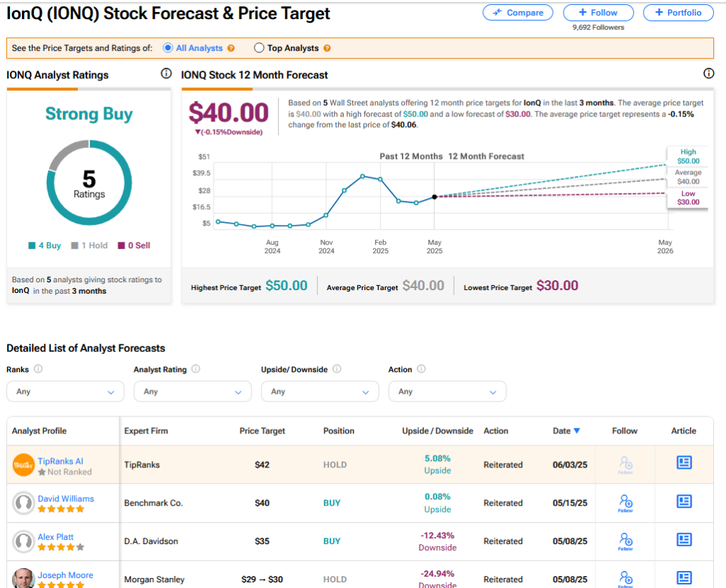Viewport: 726px width, 588px height.
Task: Click Alex Platt star rating
Action: (61, 548)
